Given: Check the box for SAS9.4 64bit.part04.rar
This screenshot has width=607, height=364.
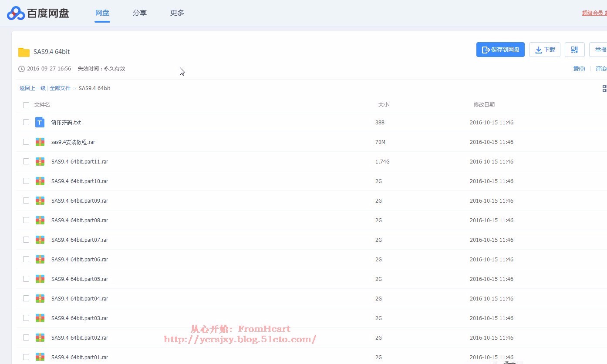Looking at the screenshot, I should pos(26,298).
